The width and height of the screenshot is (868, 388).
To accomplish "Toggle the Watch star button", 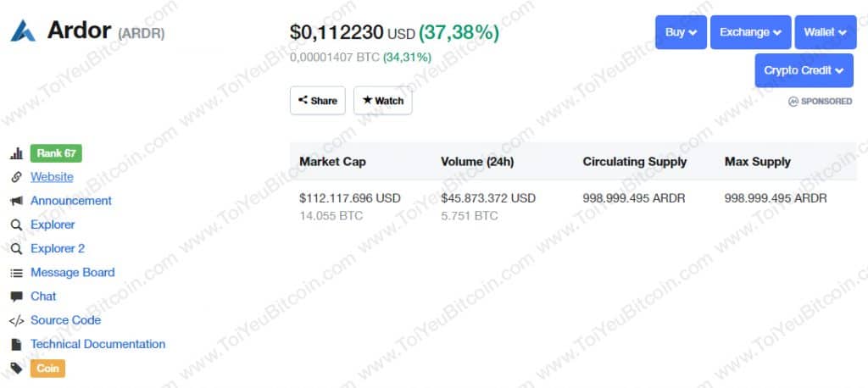I will (383, 100).
